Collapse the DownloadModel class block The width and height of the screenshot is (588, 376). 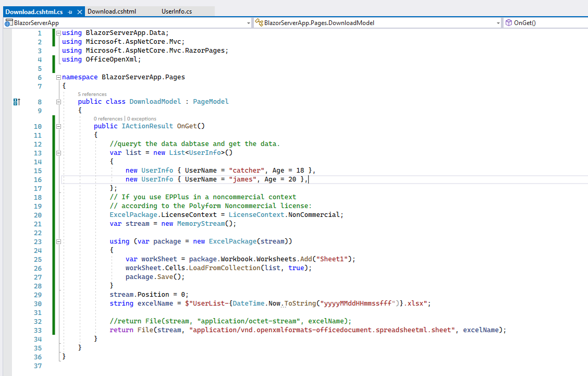[x=58, y=102]
